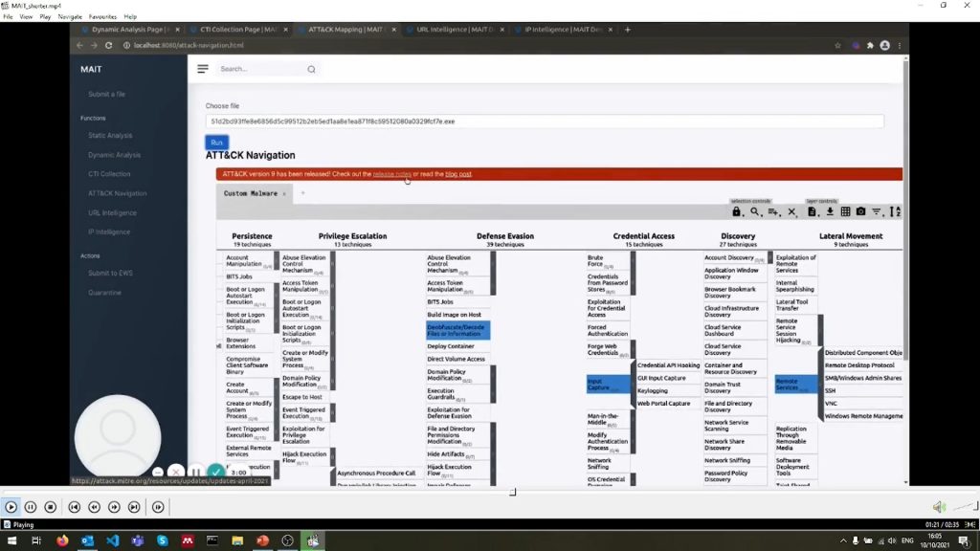Open the A-Z sorting icon
This screenshot has height=551, width=980.
click(895, 211)
